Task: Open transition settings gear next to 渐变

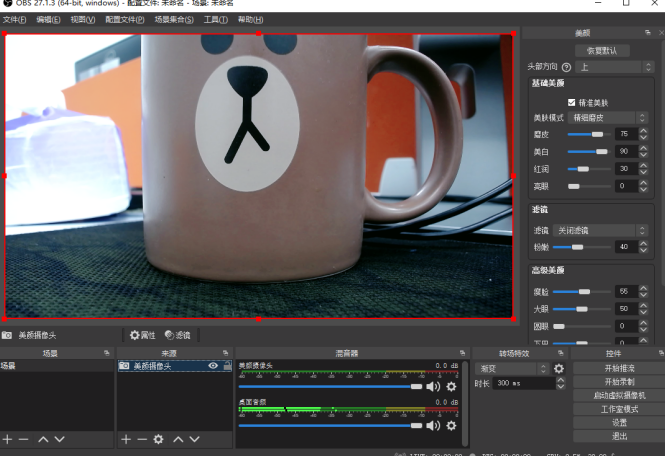Action: coord(559,368)
